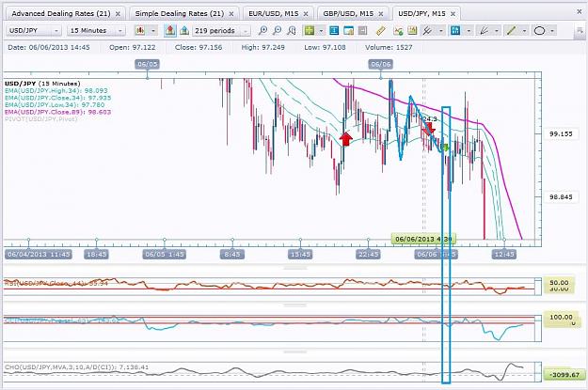
Task: Click the USD/JPY (15 Minutes) chart title
Action: pos(42,84)
